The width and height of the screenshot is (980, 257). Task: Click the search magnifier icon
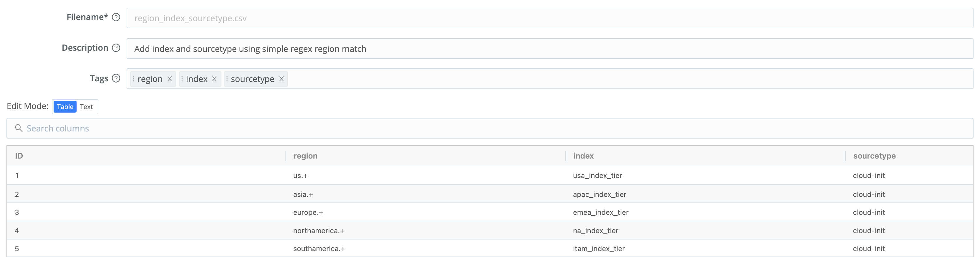click(x=18, y=128)
